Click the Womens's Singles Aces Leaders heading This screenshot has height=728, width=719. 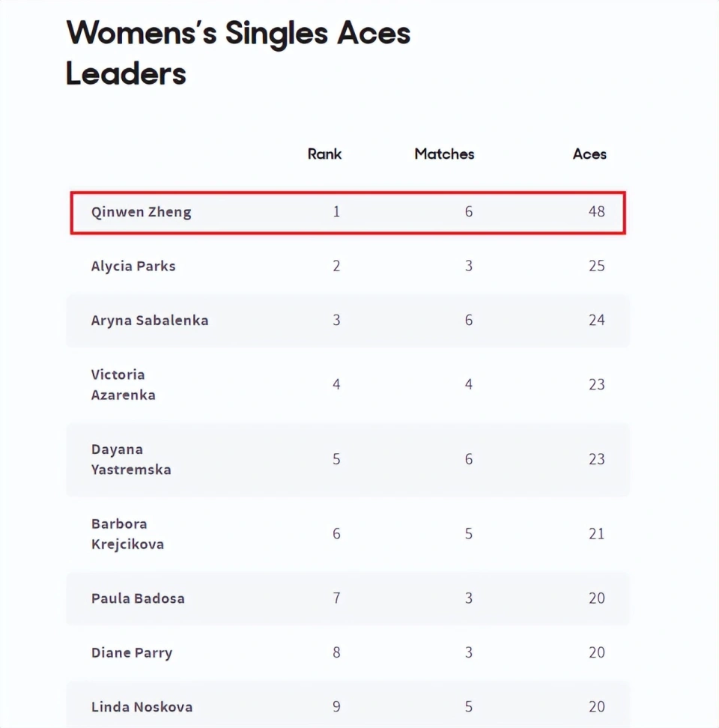point(238,53)
